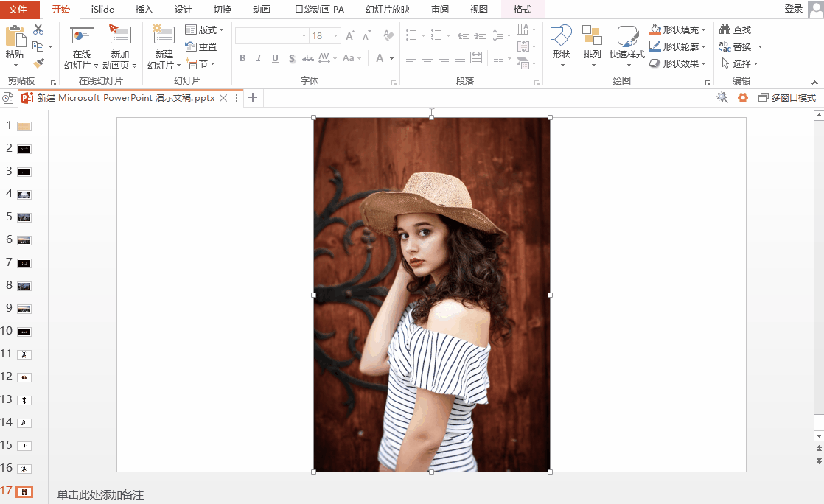Viewport: 824px width, 504px height.
Task: Open the Online Slides (在线幻灯片) icon
Action: 82,36
